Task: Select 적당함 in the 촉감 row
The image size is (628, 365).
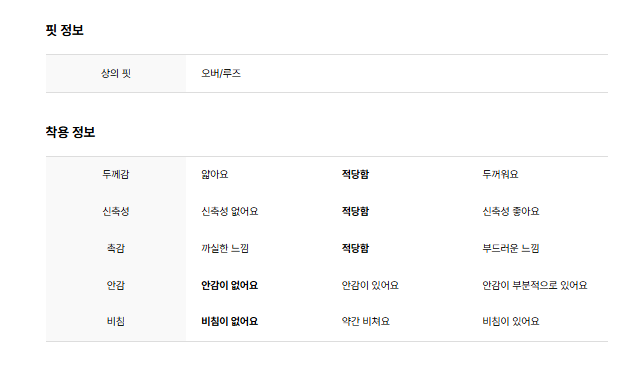Action: (x=355, y=248)
